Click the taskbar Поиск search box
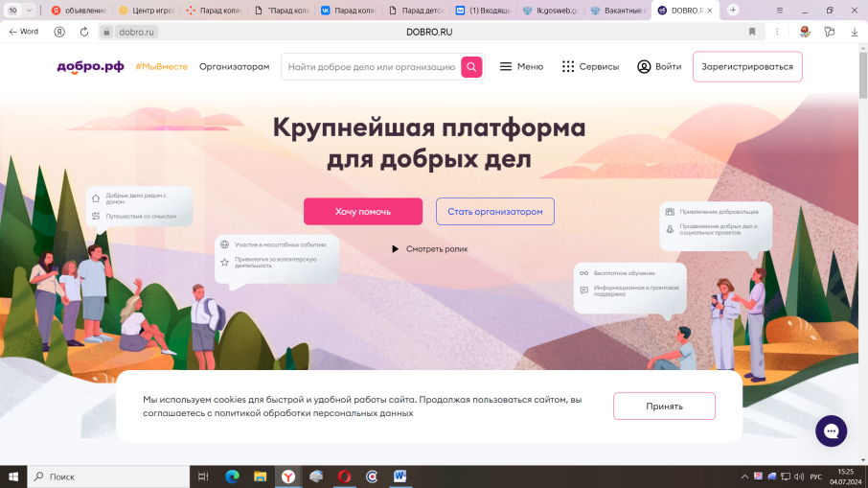This screenshot has width=868, height=488. tap(108, 476)
